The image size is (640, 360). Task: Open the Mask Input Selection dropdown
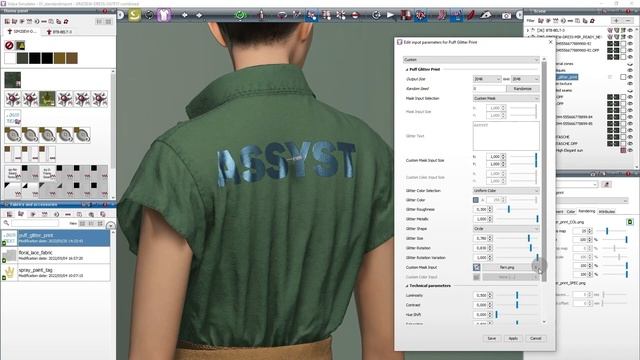coord(506,98)
